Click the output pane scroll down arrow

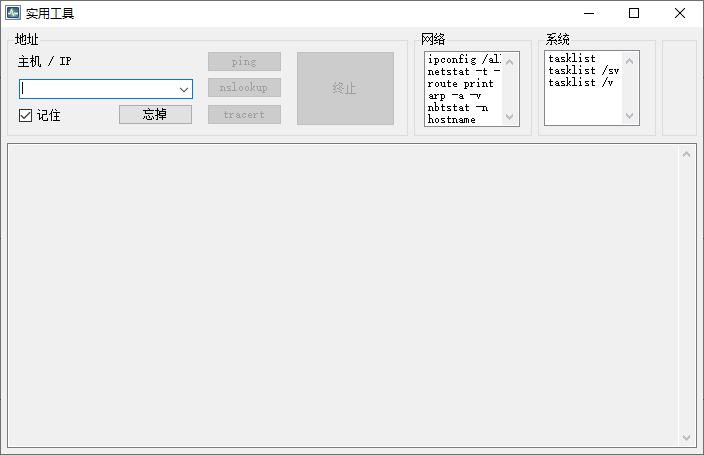pyautogui.click(x=686, y=437)
